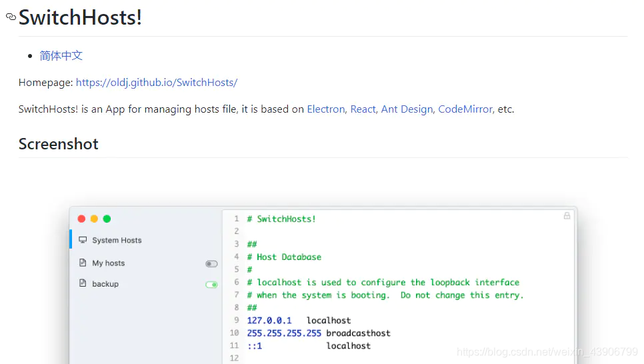Open the CodeMirror link
The width and height of the screenshot is (644, 364).
click(465, 109)
